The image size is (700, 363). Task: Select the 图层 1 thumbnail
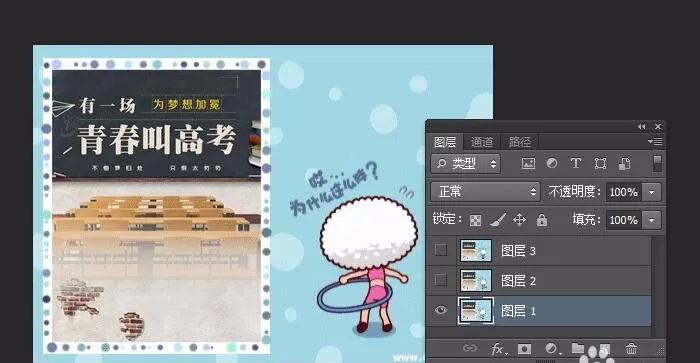click(476, 310)
